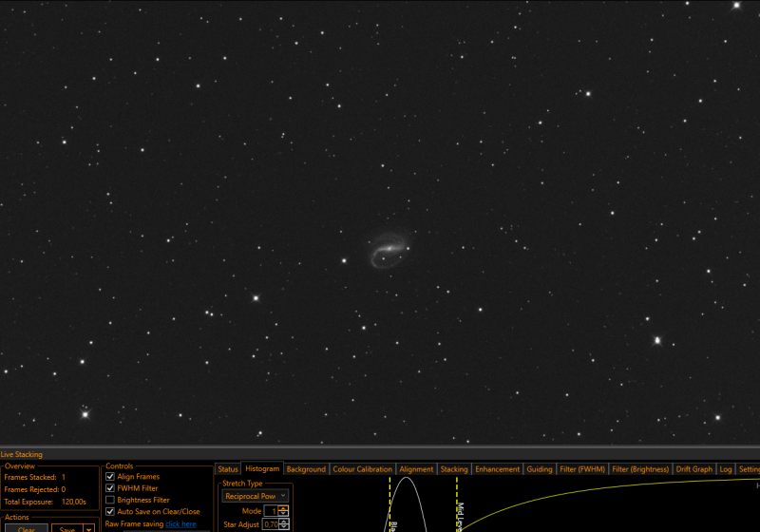Open the Stacking tab
760x532 pixels.
coord(454,469)
